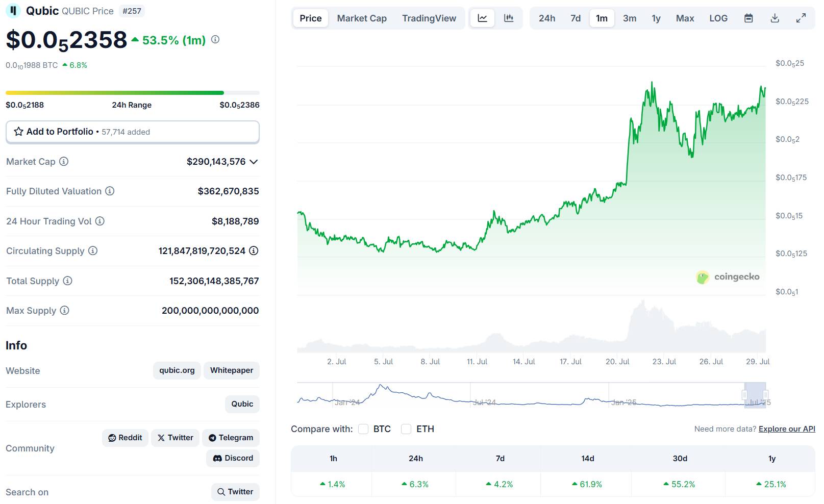Screen dimensions: 824x504
Task: Switch to Market Cap chart tab
Action: pos(362,18)
